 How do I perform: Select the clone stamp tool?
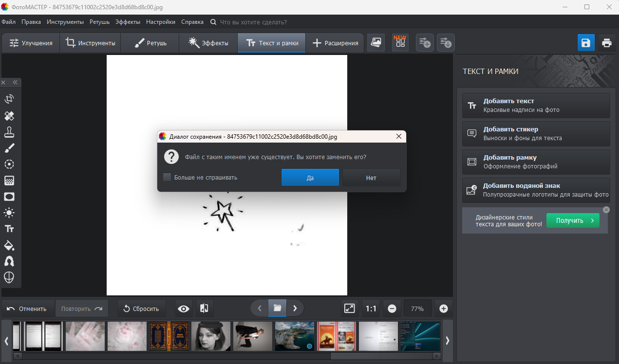(x=9, y=132)
